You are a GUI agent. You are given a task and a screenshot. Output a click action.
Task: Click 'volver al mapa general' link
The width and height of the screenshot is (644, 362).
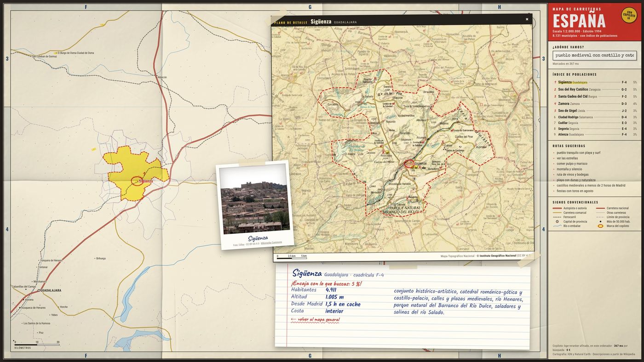tap(315, 320)
